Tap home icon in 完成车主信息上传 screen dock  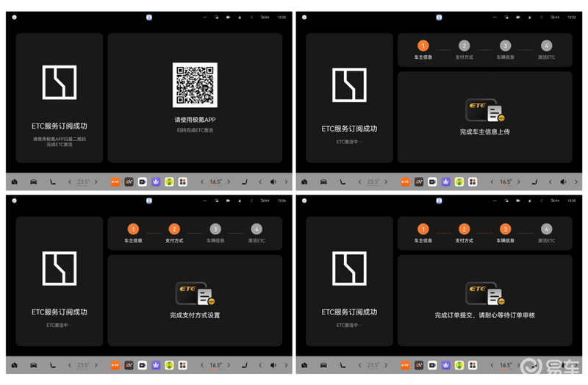[304, 181]
